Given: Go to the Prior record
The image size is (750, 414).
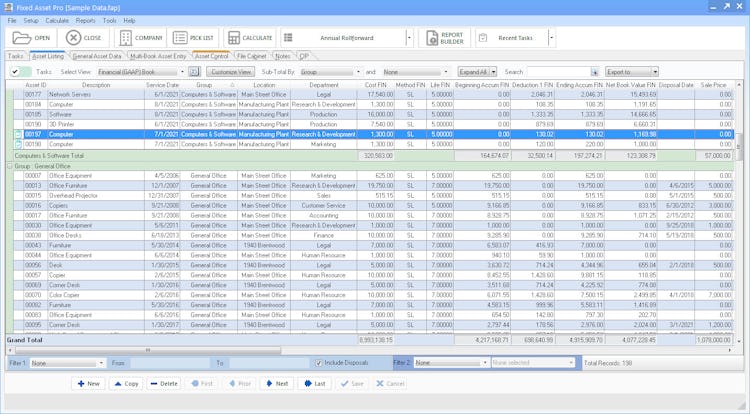Looking at the screenshot, I should [239, 383].
